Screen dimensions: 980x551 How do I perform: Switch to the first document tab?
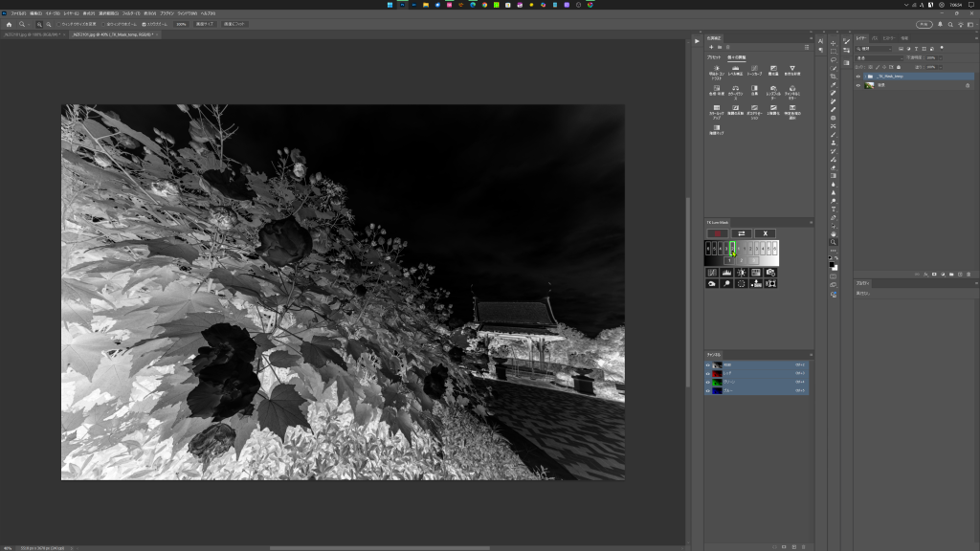pos(32,34)
